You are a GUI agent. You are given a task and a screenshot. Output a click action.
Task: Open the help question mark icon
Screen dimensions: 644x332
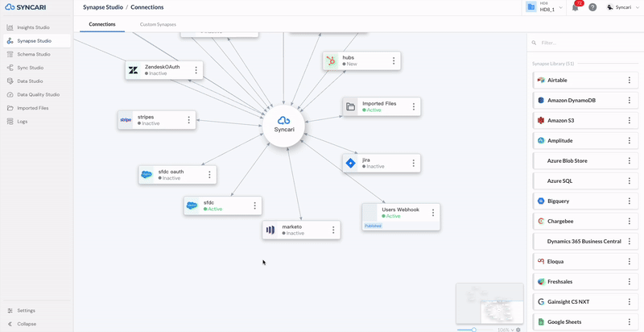click(x=592, y=7)
